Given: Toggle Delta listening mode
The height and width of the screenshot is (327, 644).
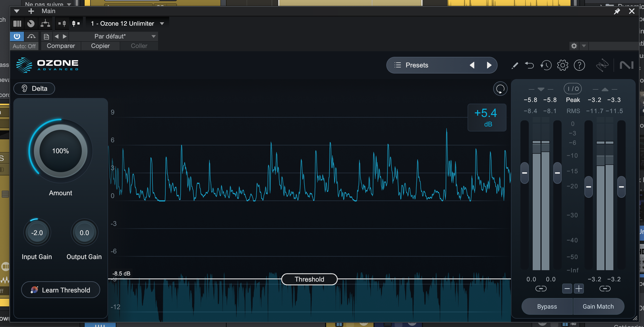Looking at the screenshot, I should click(34, 89).
